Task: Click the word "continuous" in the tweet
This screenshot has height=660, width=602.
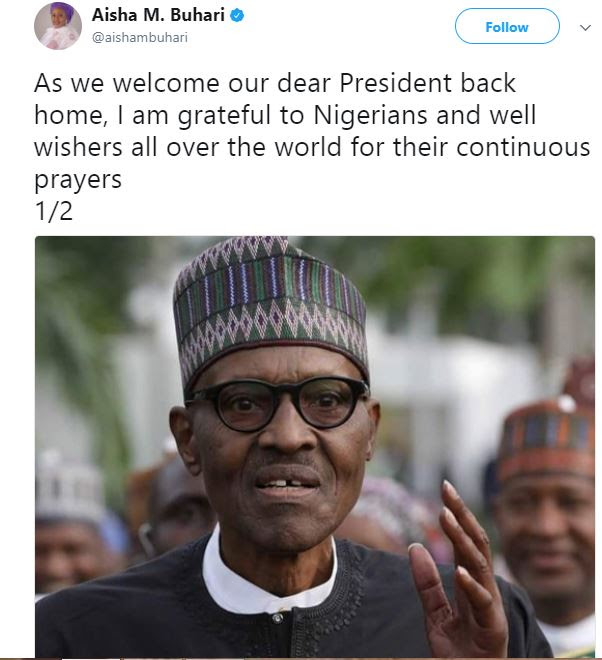Action: click(x=523, y=147)
